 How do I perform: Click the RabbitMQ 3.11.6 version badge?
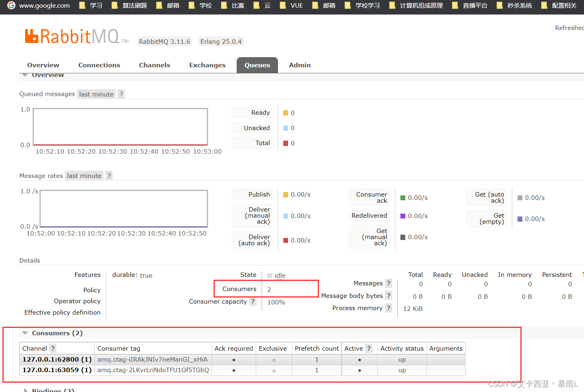[x=165, y=41]
